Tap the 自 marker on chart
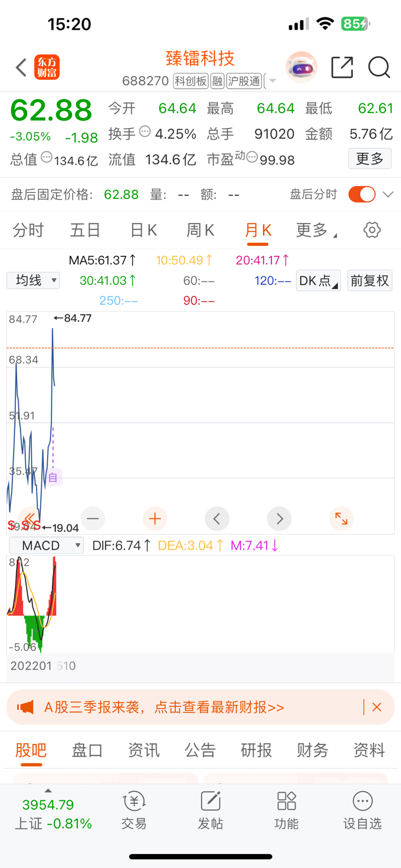 pyautogui.click(x=53, y=478)
